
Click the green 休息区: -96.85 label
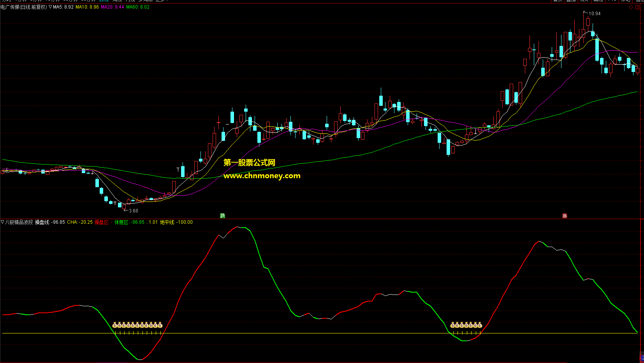[x=129, y=222]
